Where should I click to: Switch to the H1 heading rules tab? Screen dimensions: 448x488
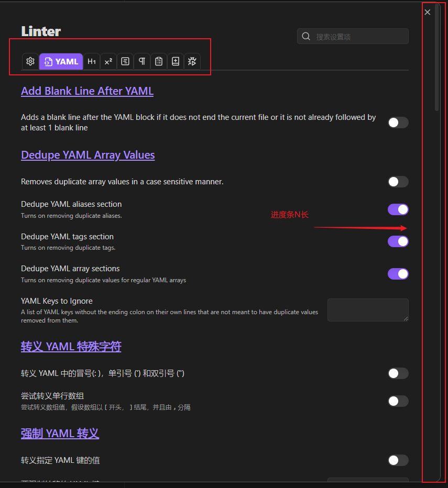[x=92, y=61]
